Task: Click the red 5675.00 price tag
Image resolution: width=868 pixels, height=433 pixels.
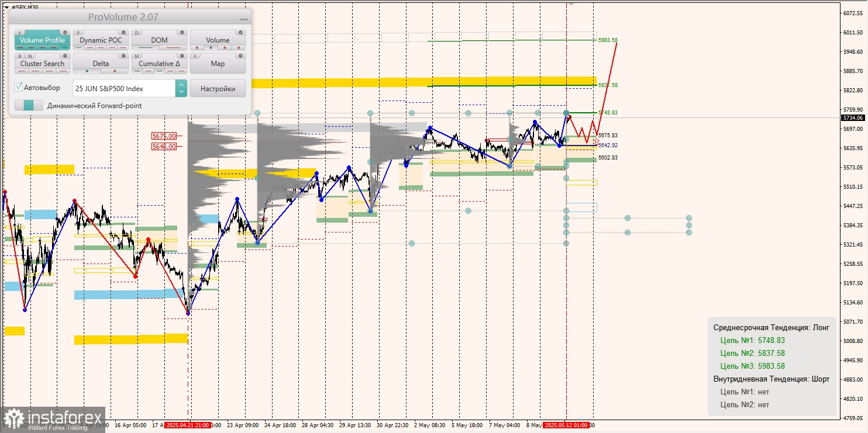Action: (x=164, y=136)
